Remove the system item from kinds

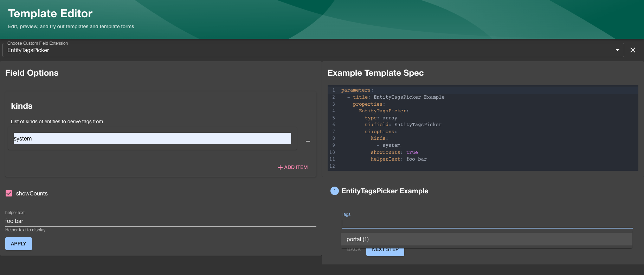(308, 141)
